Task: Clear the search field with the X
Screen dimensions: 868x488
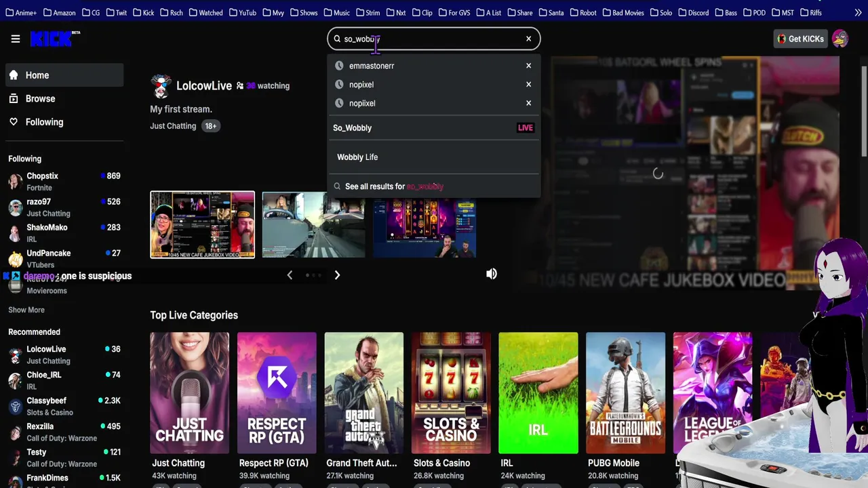Action: [x=529, y=39]
